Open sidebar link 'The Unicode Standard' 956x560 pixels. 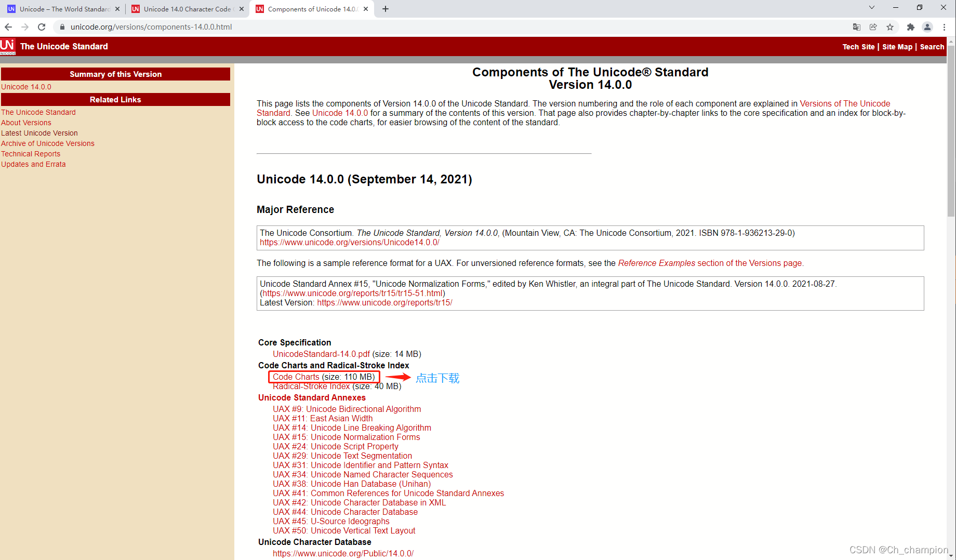coord(38,112)
